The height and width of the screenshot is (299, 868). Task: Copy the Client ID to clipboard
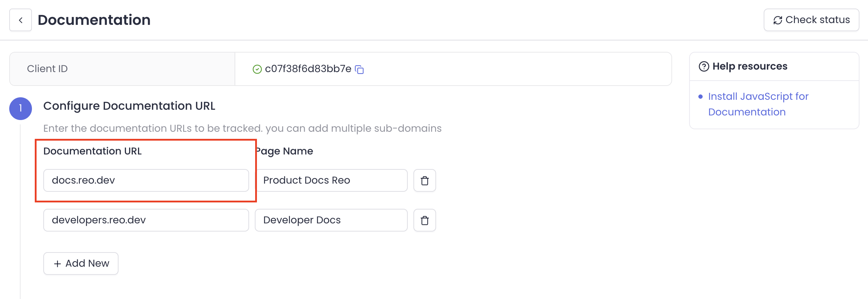(x=359, y=69)
